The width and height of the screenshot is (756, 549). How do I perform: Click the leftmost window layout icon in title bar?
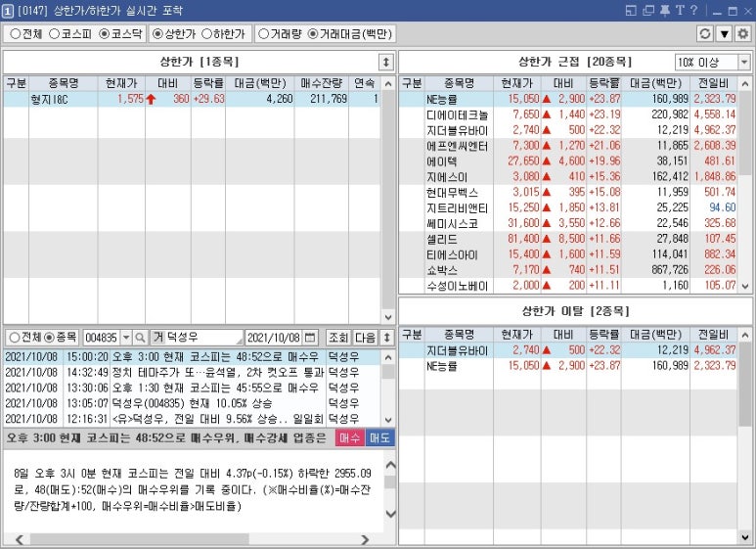click(x=631, y=11)
